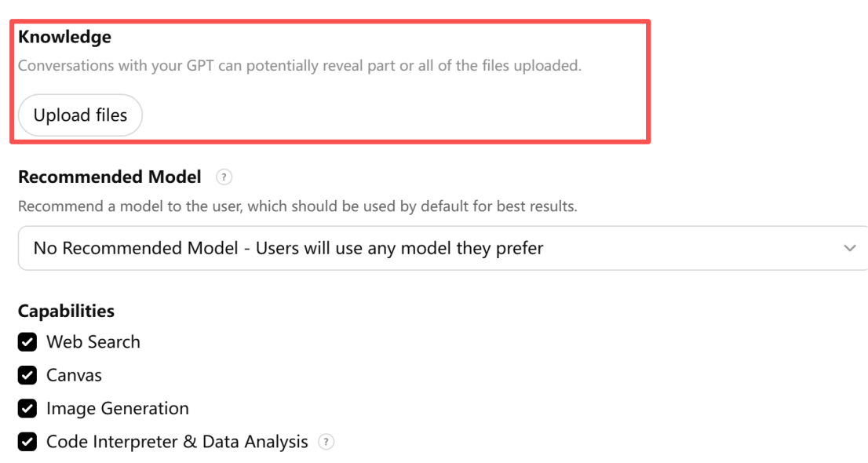This screenshot has width=868, height=463.
Task: Untick Code Interpreter & Data Analysis checkbox
Action: (x=27, y=443)
